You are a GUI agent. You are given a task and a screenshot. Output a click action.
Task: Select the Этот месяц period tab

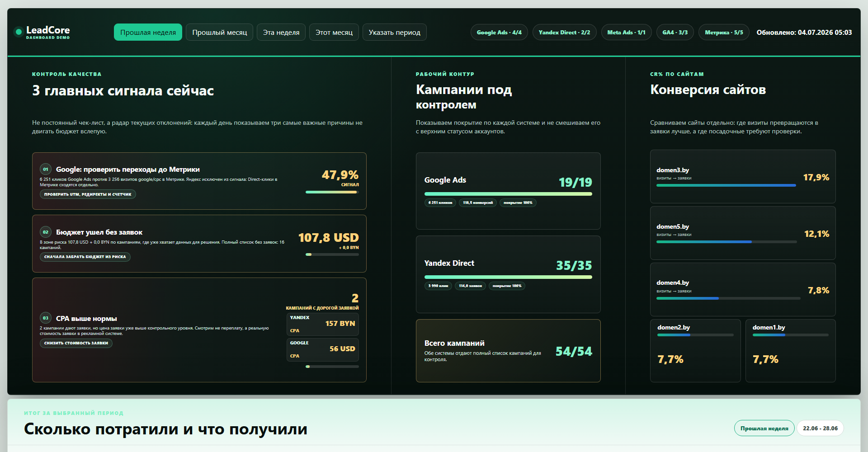coord(334,32)
